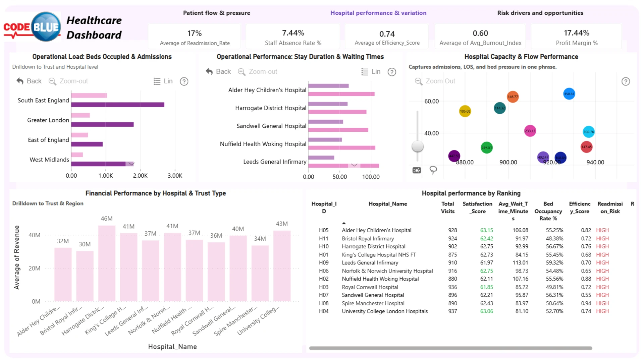
Task: Click sort arrow under Hospital_Name column header
Action: tap(344, 223)
